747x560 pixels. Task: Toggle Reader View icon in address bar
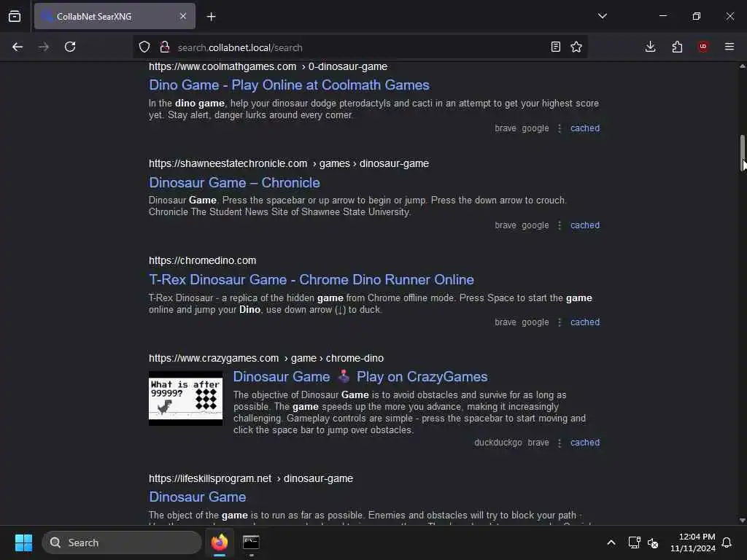click(x=555, y=47)
